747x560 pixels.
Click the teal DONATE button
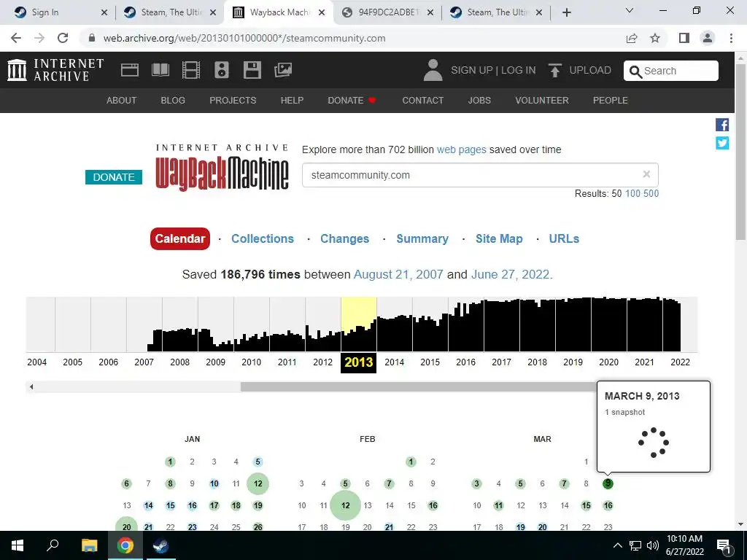113,177
